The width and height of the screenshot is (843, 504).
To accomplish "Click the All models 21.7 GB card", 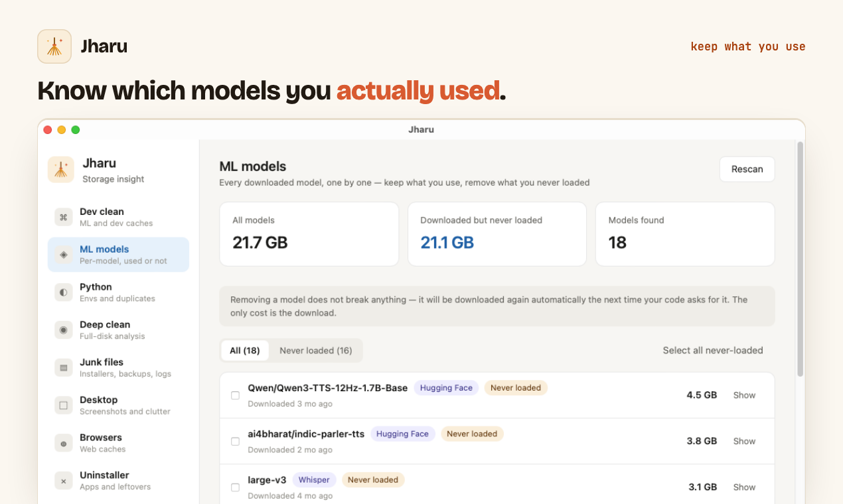I will point(309,234).
